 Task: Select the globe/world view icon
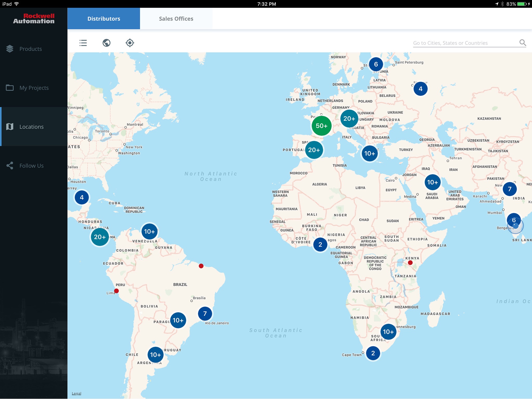tap(107, 42)
